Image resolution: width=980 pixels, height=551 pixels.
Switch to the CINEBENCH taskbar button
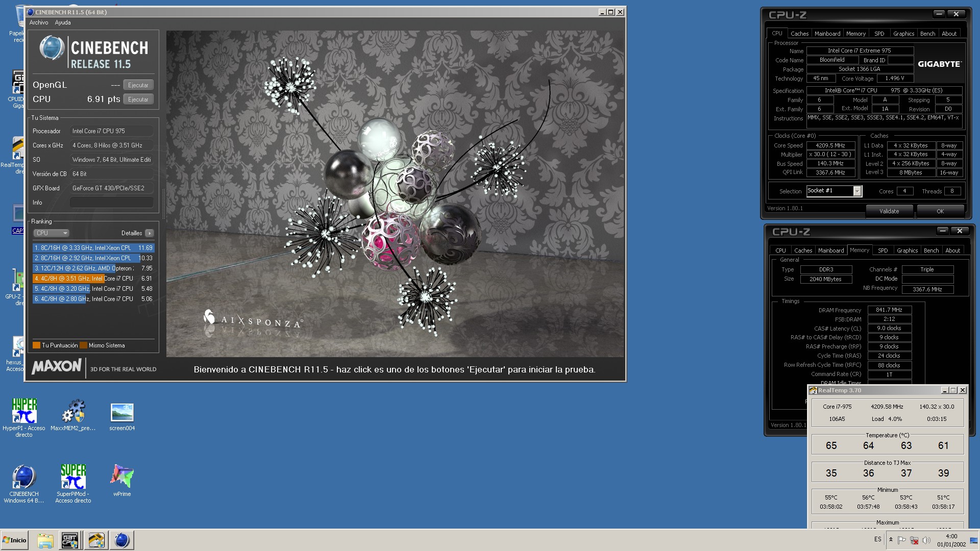click(122, 540)
